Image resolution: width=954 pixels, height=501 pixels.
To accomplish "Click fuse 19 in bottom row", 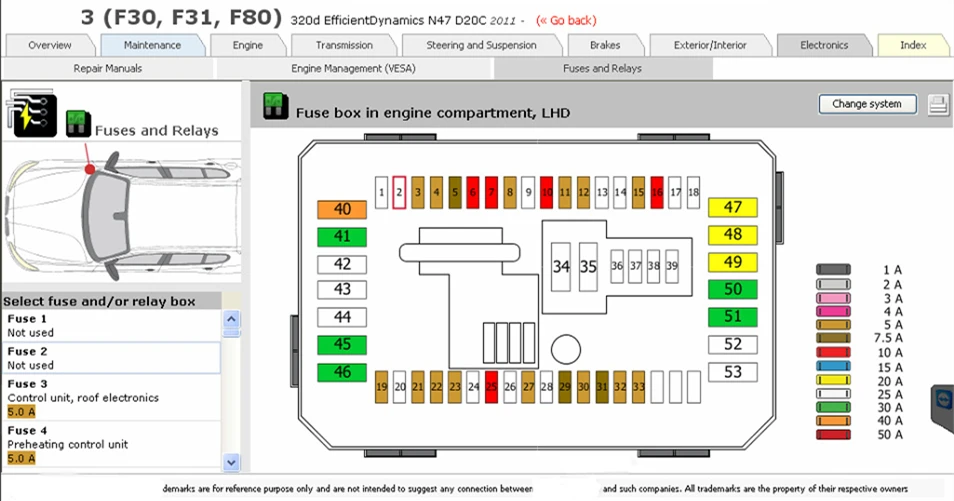I will [x=381, y=387].
